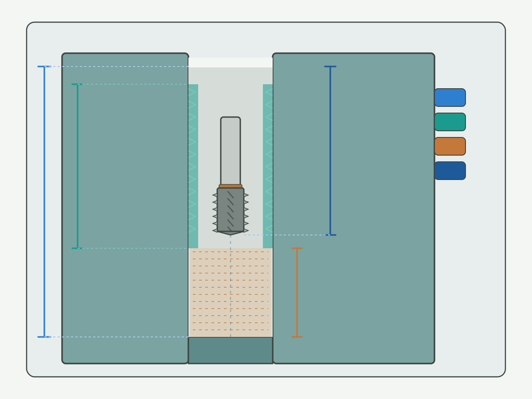Screen dimensions: 532x399
Task: Click the orange collar above the drill bit
Action: [231, 187]
